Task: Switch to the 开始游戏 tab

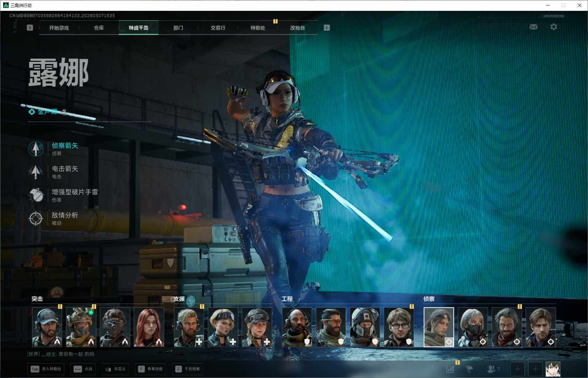Action: [59, 28]
